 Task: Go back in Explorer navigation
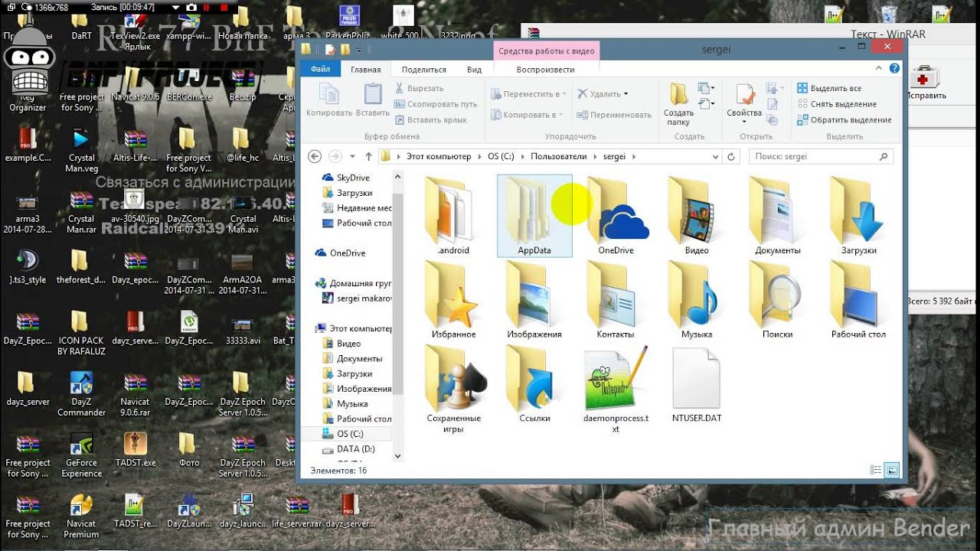[x=314, y=156]
